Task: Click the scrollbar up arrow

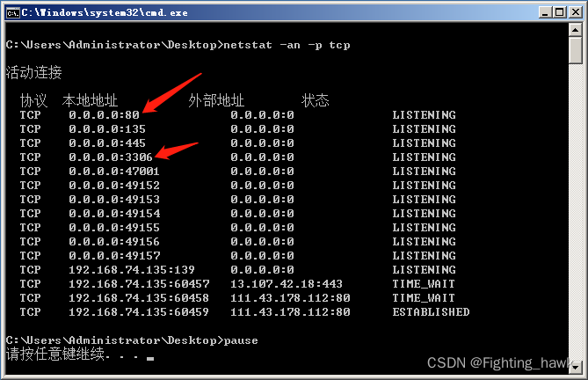Action: point(575,30)
